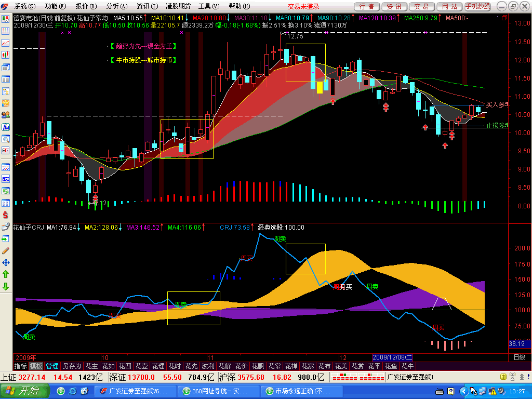This screenshot has width=532, height=399.
Task: Select the pencil drawing tool icon
Action: [x=5, y=251]
